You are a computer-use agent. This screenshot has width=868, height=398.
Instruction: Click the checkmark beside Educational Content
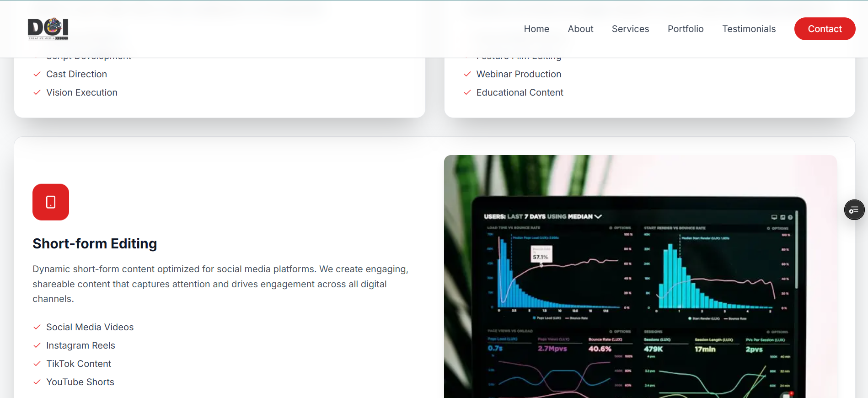point(467,92)
